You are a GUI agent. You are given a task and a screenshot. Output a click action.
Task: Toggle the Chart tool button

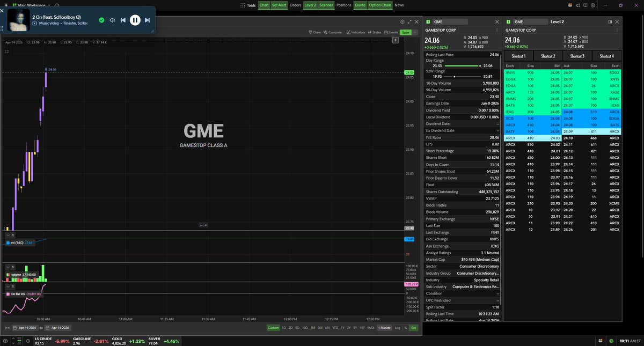264,5
